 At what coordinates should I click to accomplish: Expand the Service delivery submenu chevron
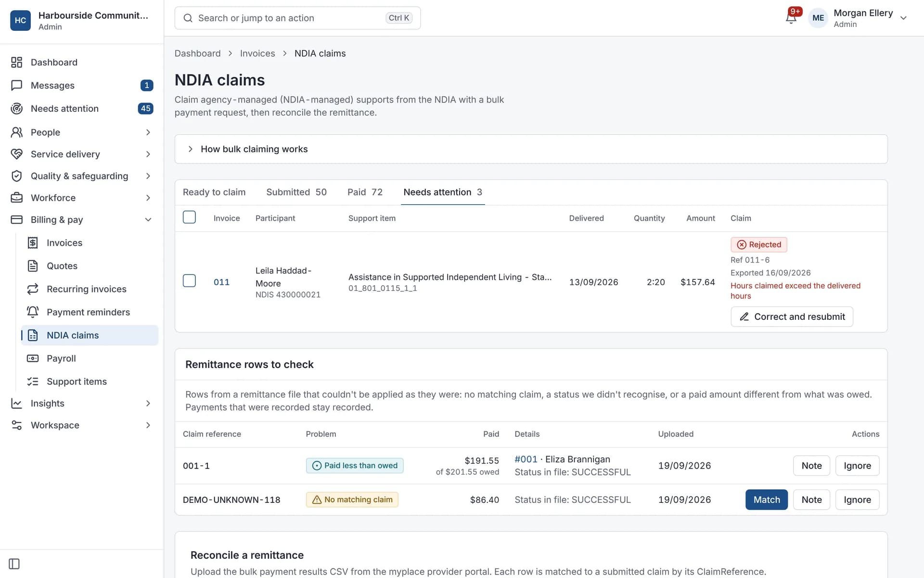(148, 154)
